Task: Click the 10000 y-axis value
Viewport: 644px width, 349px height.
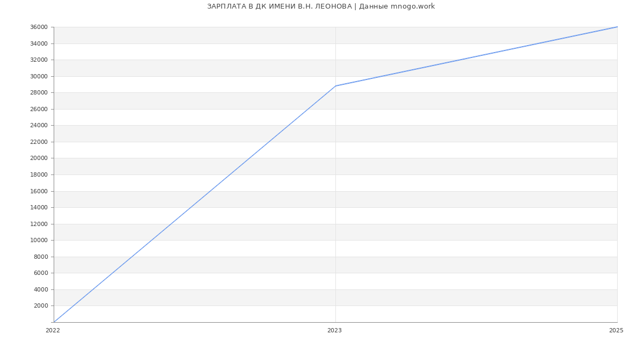Action: 39,240
